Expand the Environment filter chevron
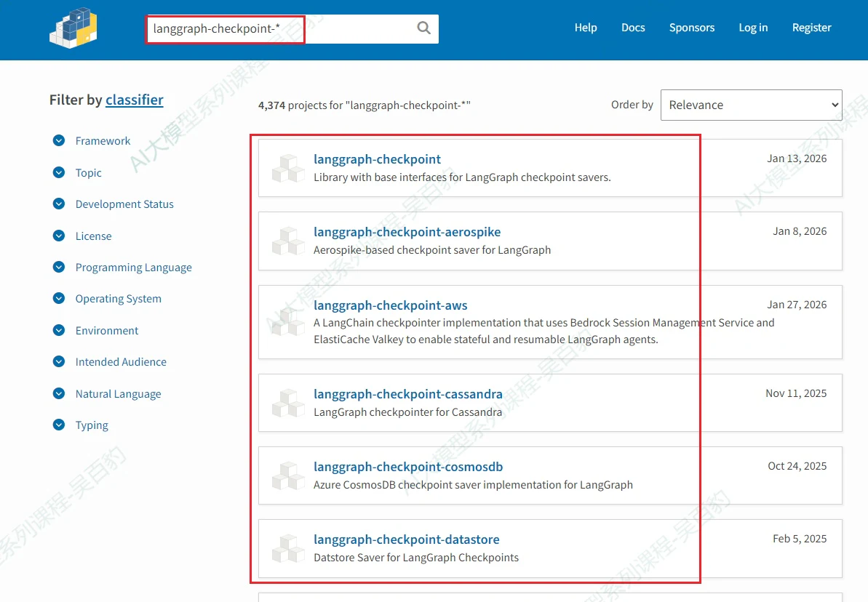This screenshot has width=868, height=602. [x=59, y=330]
